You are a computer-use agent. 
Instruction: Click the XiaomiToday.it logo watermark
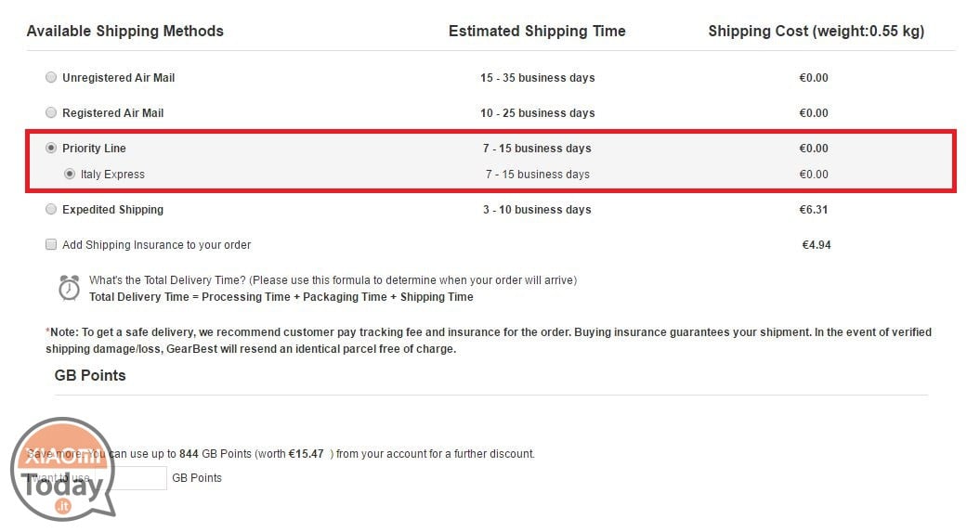click(x=62, y=470)
